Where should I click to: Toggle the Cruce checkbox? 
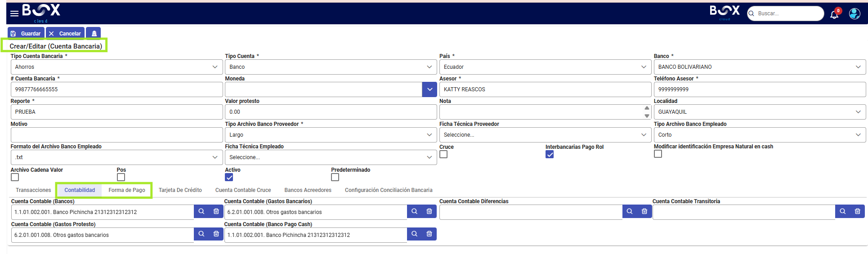[443, 154]
